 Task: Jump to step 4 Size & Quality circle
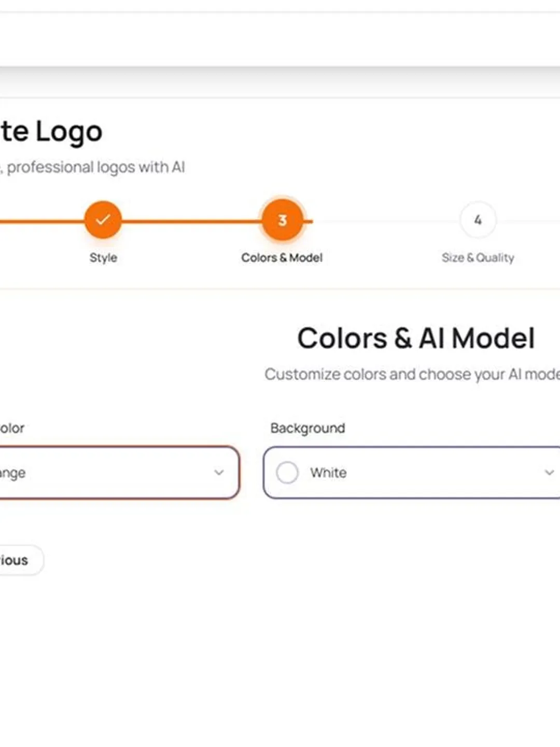(478, 220)
